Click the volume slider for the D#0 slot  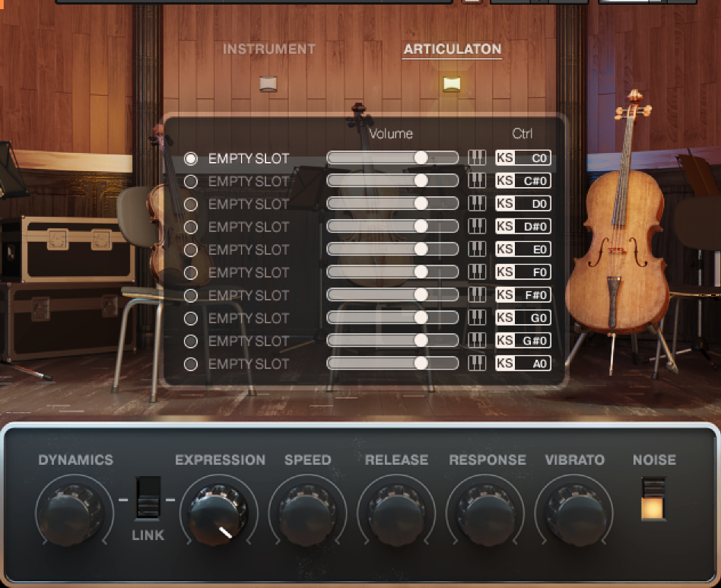(392, 227)
